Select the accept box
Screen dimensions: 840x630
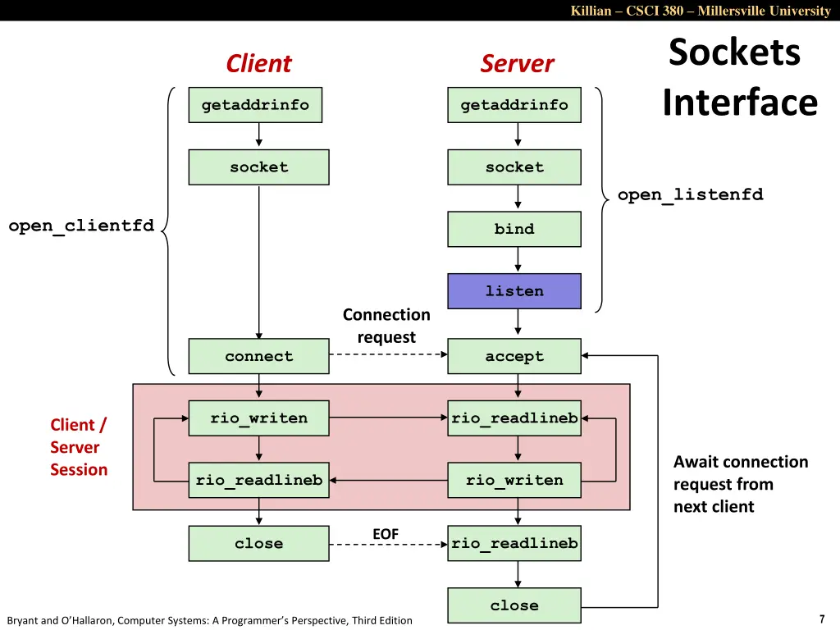[x=514, y=356]
